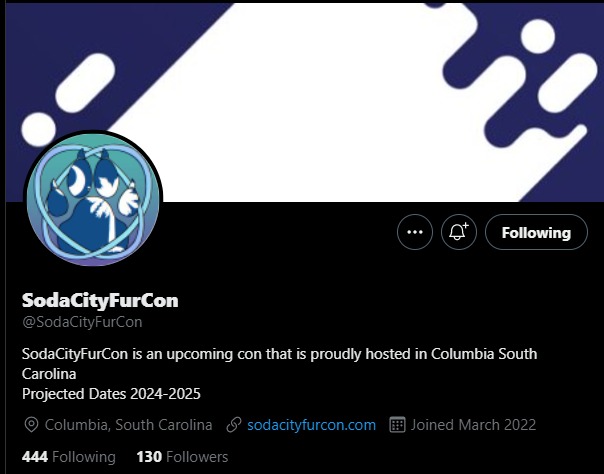Open the three-dot more options menu

coord(415,232)
